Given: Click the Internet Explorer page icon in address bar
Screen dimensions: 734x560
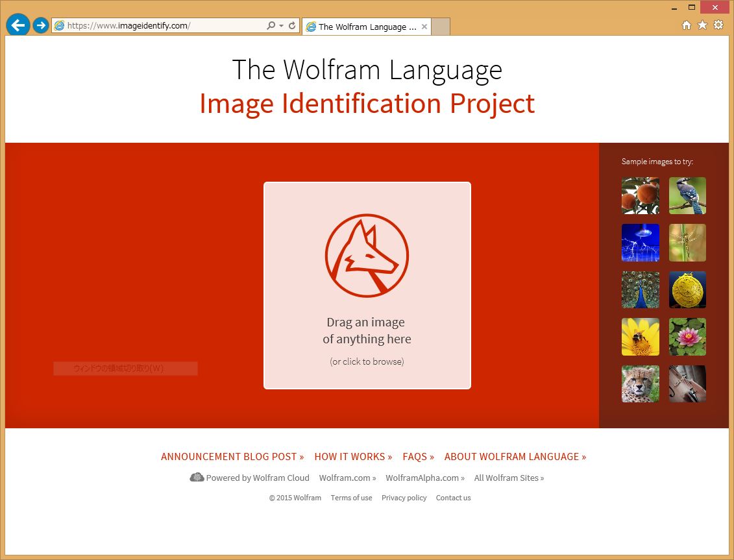Looking at the screenshot, I should [59, 25].
